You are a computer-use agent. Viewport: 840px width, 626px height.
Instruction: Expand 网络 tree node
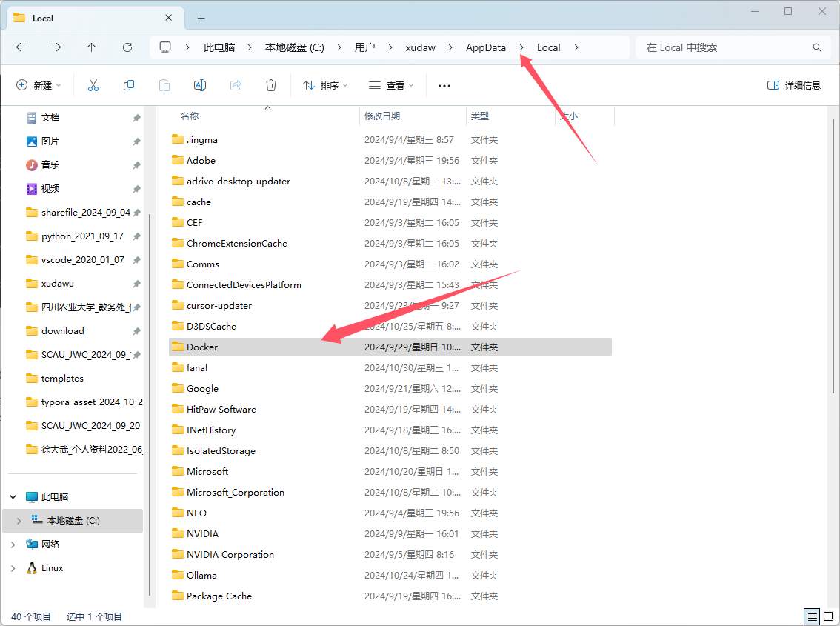tap(13, 544)
